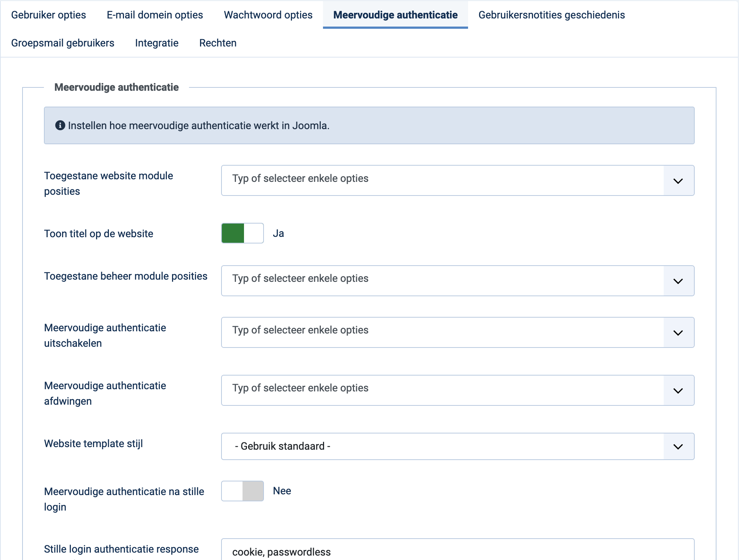Click the Toegestane website module posities label

109,183
